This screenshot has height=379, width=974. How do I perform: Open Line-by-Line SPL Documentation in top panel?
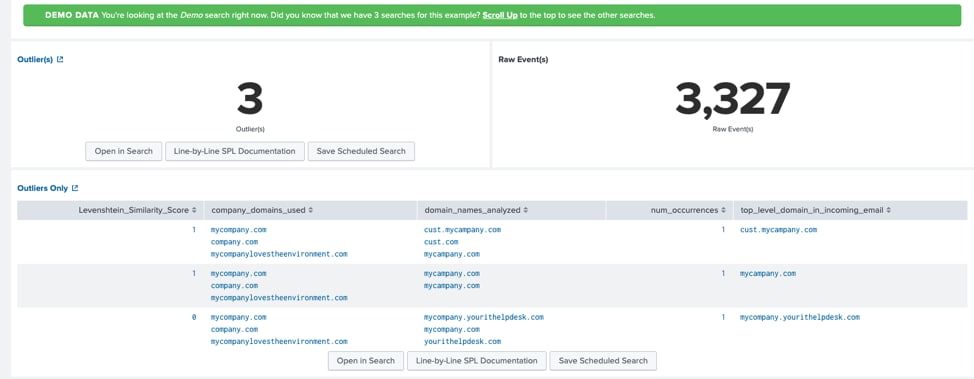pyautogui.click(x=235, y=151)
